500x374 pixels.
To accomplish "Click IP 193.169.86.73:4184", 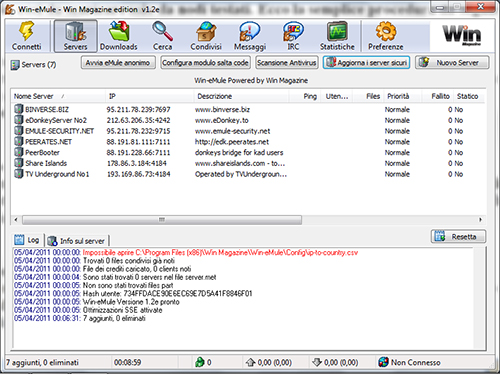I will pos(138,174).
